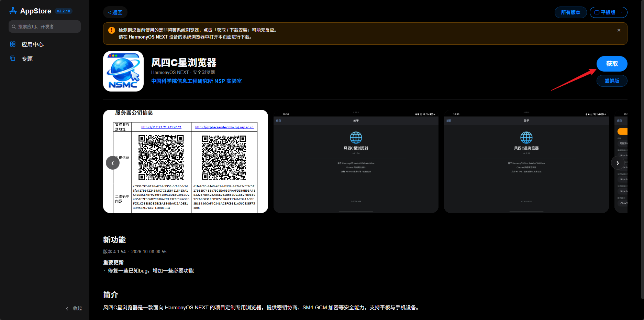Click the app title 风四C星浏览器
This screenshot has height=320, width=644.
[184, 63]
